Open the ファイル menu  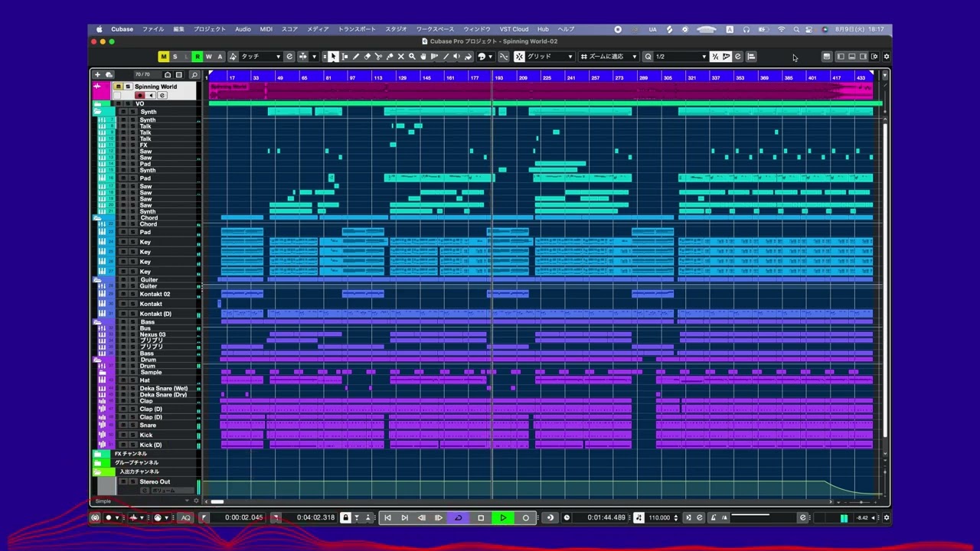[x=153, y=29]
